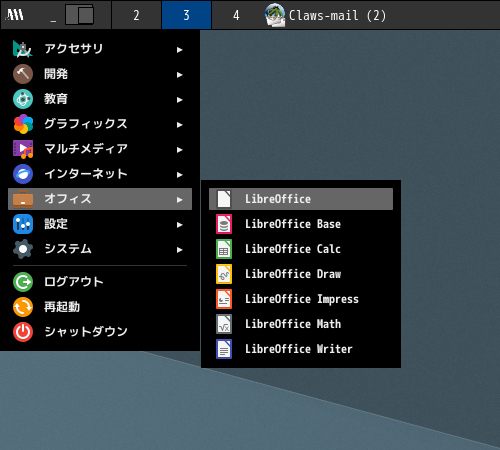Click the システム gear icon

pos(23,249)
